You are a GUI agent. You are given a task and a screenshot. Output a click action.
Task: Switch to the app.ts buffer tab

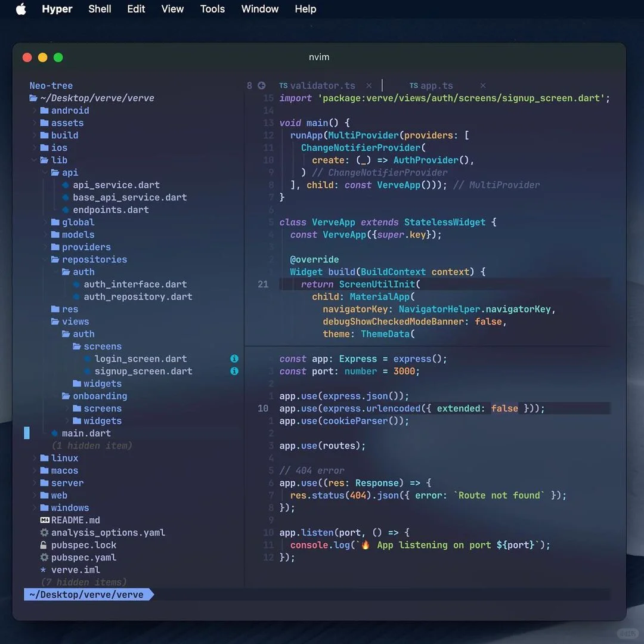[x=436, y=85]
